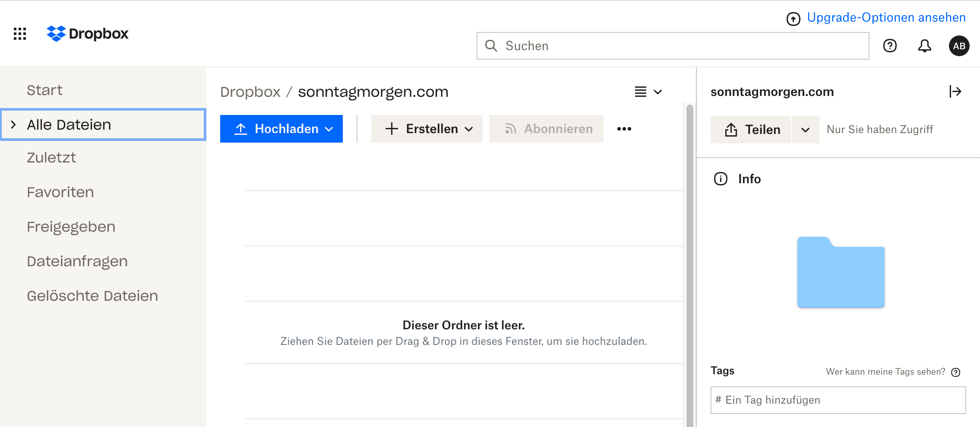Select Alle Dateien in the sidebar

[103, 124]
